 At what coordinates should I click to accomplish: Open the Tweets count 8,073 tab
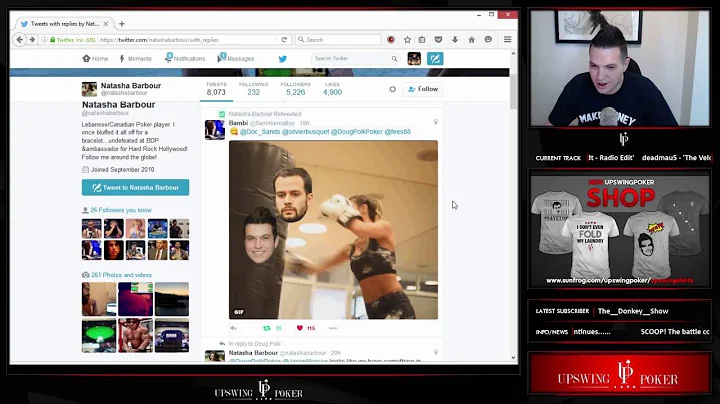point(216,89)
